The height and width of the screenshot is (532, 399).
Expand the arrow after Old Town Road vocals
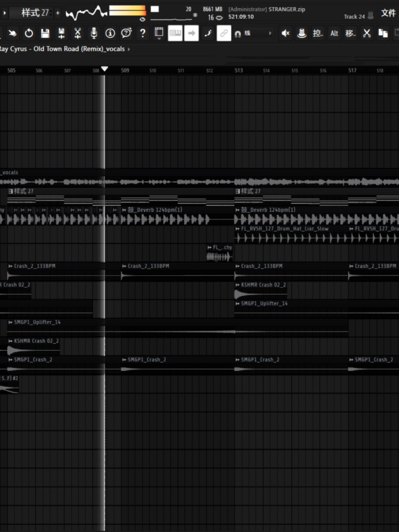click(x=129, y=49)
